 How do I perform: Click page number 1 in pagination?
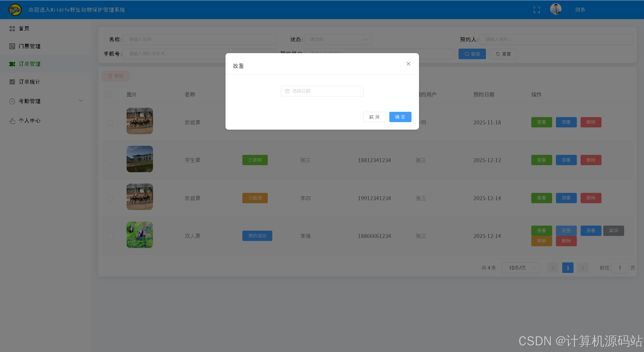click(x=568, y=268)
